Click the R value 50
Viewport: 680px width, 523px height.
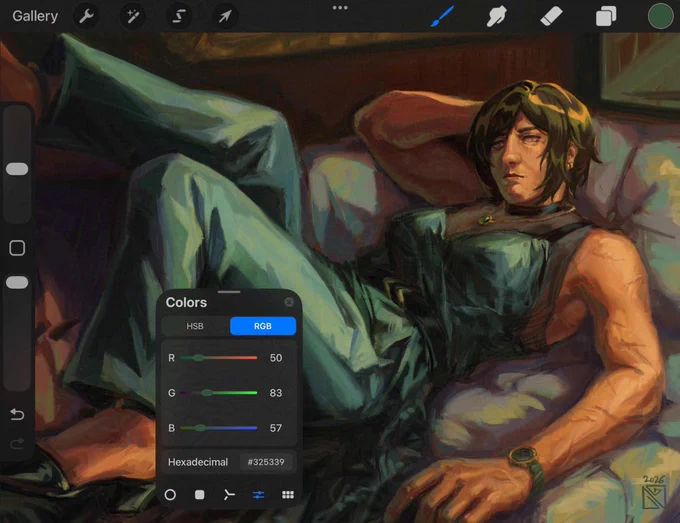click(x=276, y=358)
